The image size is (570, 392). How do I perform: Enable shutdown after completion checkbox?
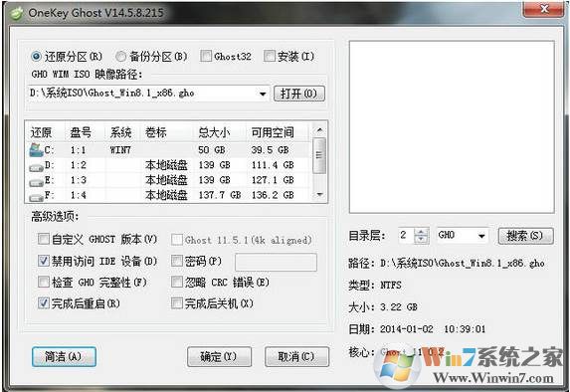(177, 302)
